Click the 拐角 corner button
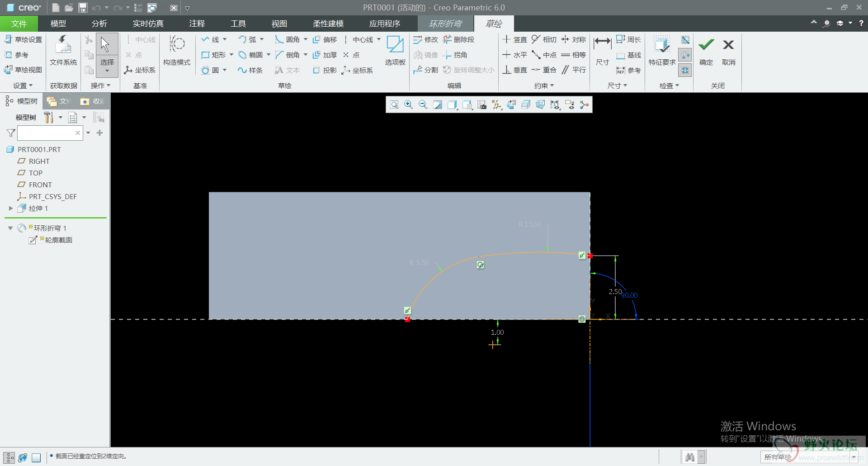The width and height of the screenshot is (868, 466). click(455, 55)
